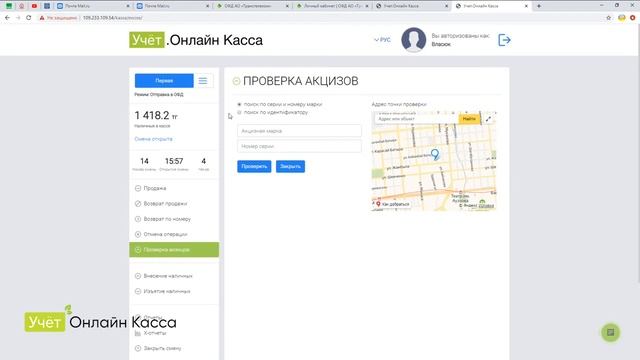Click Как добраться directions link on map
This screenshot has height=360, width=640.
click(x=393, y=204)
